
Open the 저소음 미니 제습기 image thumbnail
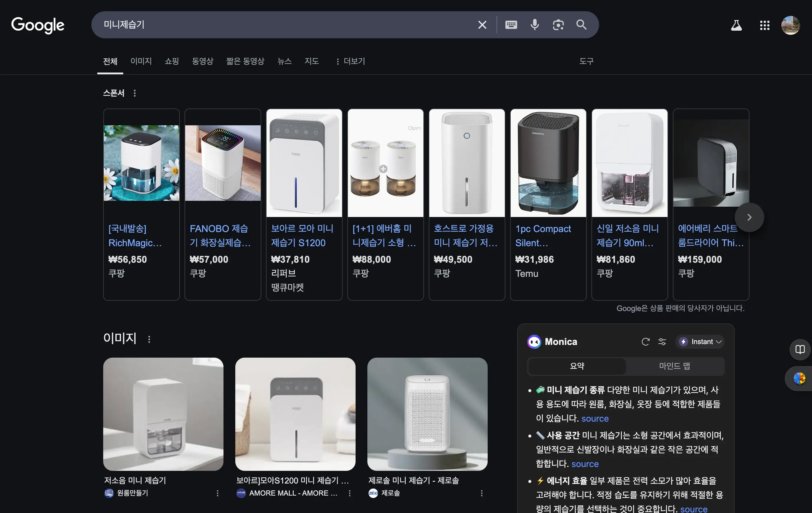coord(163,414)
